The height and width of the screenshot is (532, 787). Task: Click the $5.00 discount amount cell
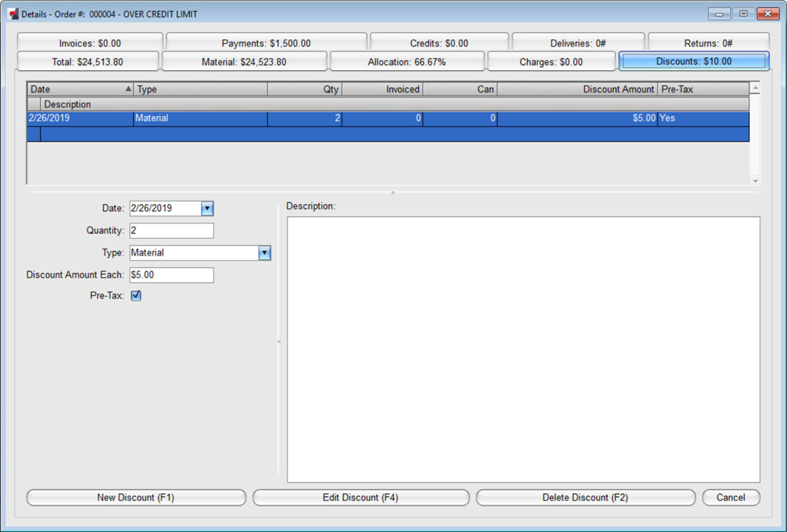coord(577,118)
